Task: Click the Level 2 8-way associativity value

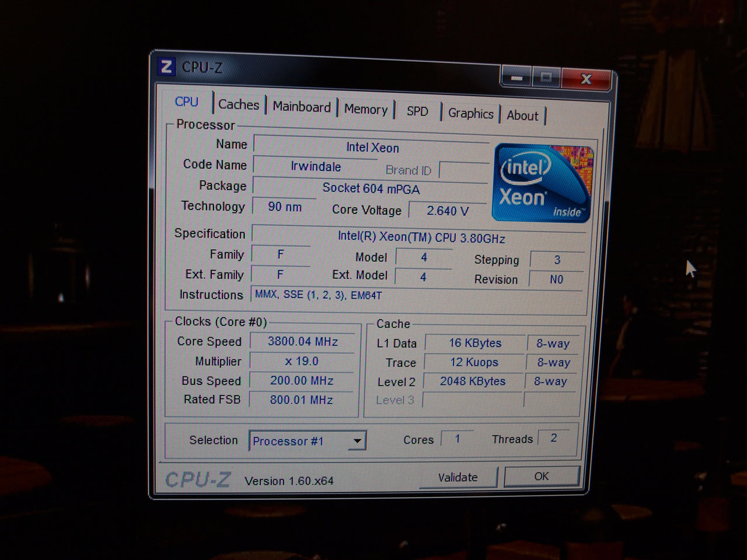Action: 551,381
